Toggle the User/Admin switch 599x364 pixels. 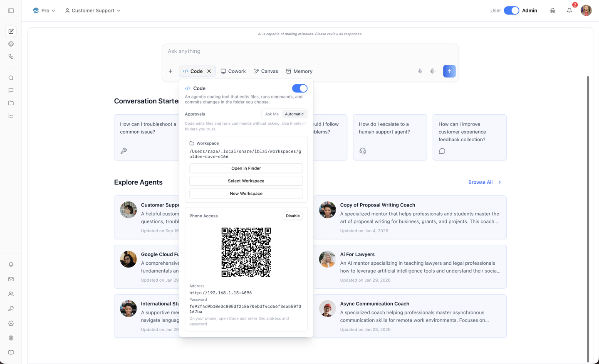[x=511, y=10]
